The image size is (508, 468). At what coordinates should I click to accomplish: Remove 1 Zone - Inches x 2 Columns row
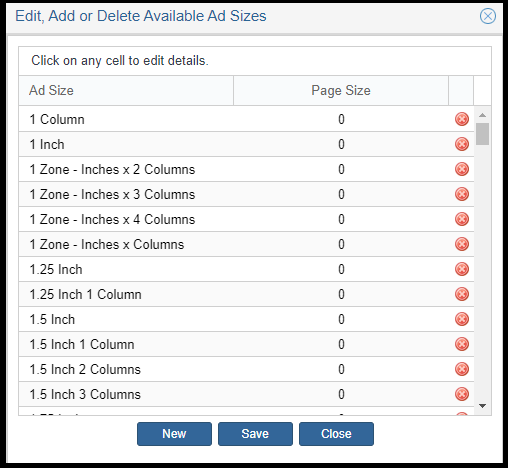coord(462,169)
